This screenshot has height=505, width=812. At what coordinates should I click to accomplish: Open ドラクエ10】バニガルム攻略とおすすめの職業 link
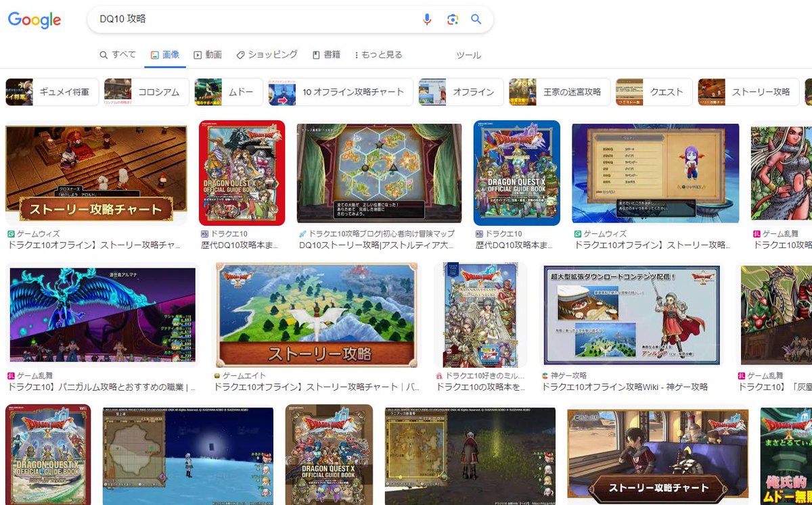pos(101,387)
